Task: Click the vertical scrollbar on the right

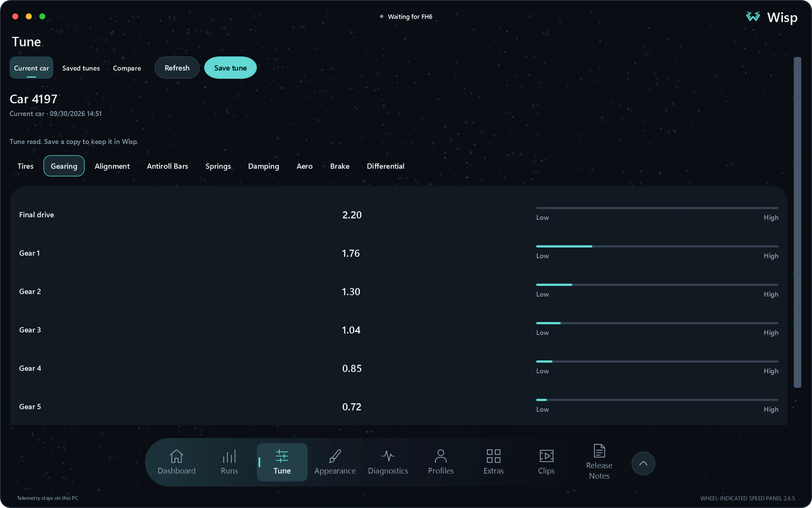Action: coord(797,222)
